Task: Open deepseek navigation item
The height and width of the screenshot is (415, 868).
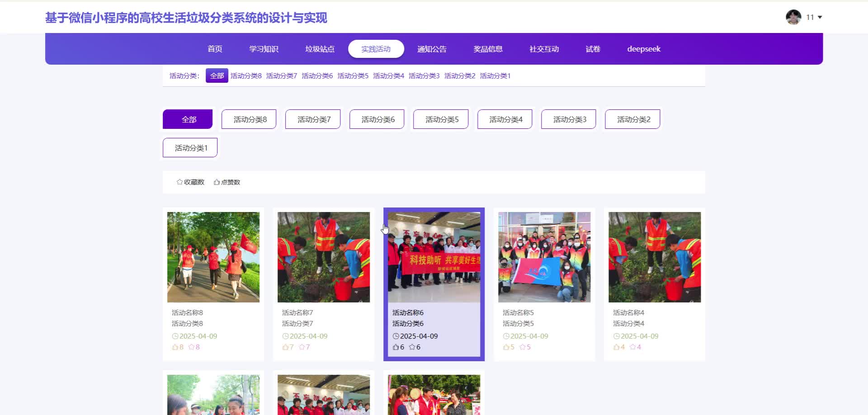Action: 644,49
